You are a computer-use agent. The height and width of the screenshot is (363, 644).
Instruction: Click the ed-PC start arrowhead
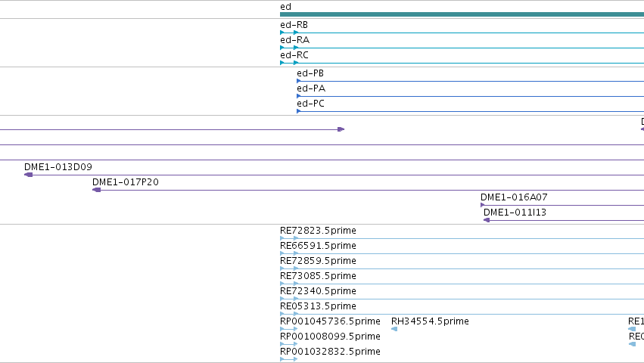[x=299, y=112]
